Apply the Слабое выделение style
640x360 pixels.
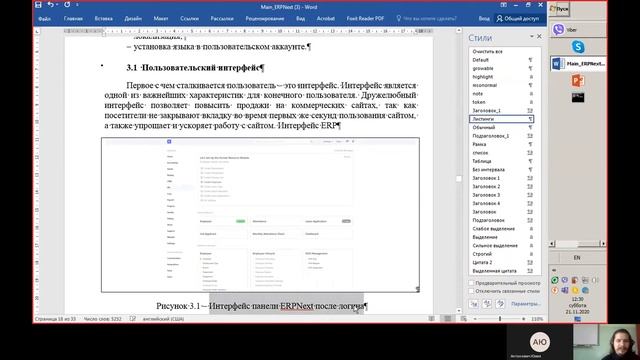pos(501,229)
